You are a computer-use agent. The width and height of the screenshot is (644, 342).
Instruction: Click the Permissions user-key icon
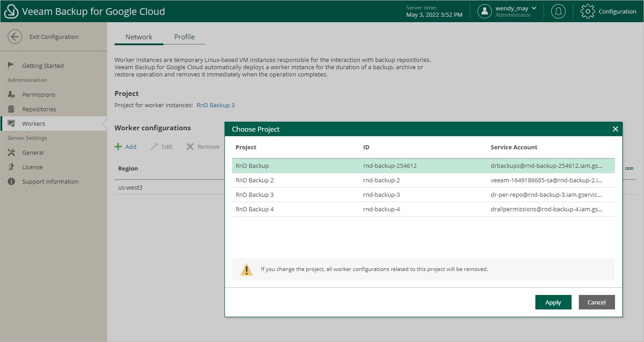(12, 95)
